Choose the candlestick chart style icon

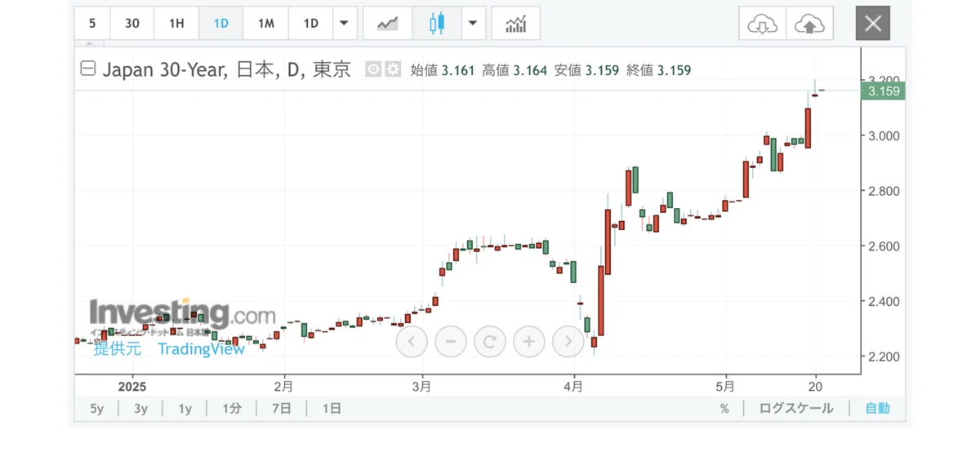pyautogui.click(x=437, y=23)
